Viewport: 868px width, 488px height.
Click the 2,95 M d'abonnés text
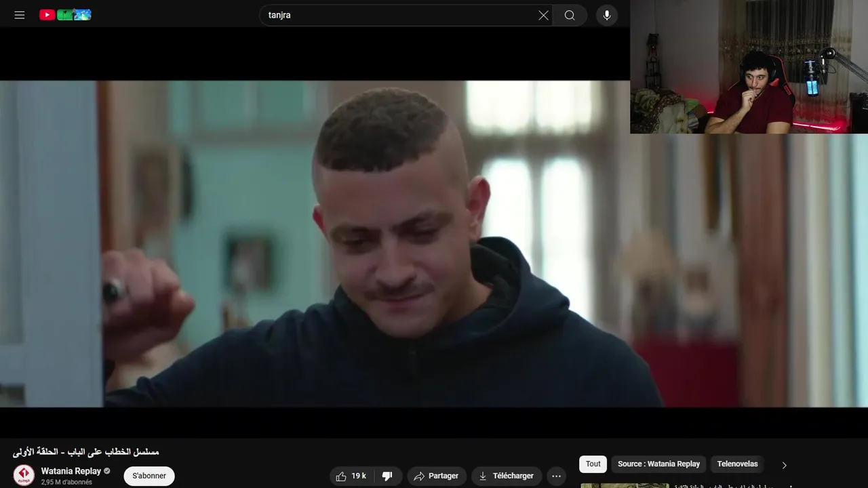(x=66, y=483)
